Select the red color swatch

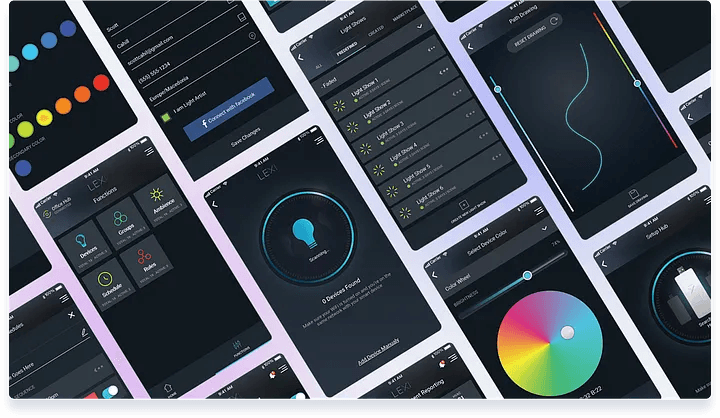click(x=101, y=83)
